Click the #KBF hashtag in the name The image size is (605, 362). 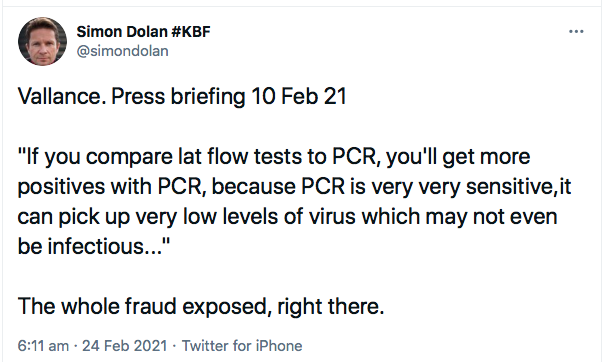pos(191,32)
